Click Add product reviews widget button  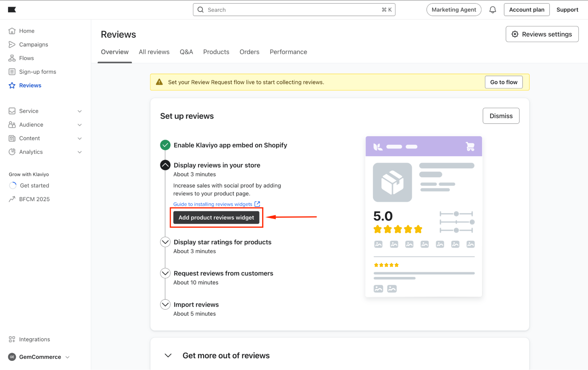point(216,218)
